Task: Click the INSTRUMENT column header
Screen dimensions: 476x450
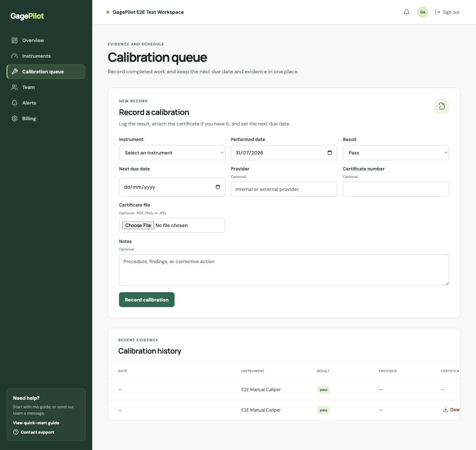Action: point(253,371)
